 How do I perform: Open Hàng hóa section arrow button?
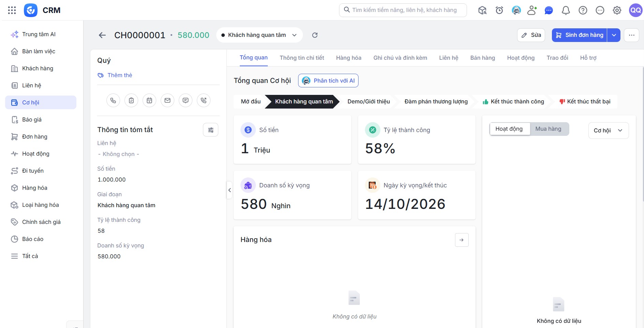click(x=462, y=240)
